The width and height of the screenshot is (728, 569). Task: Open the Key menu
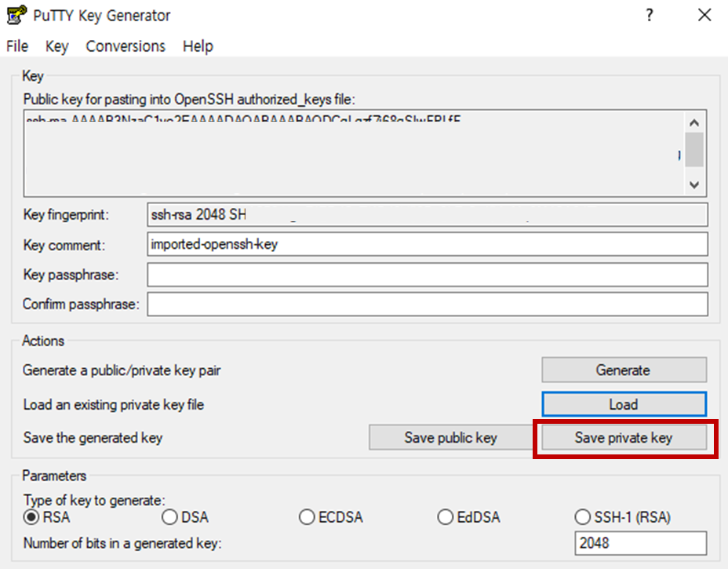click(x=56, y=46)
